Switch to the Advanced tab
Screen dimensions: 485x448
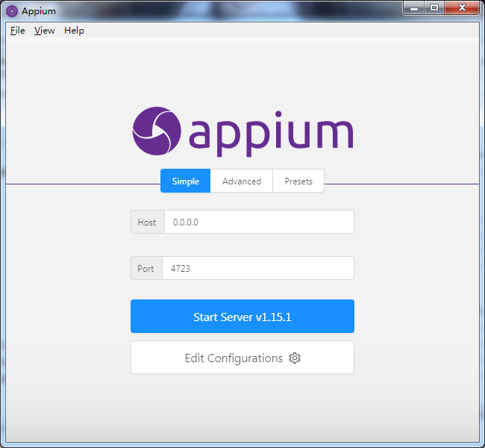[242, 181]
